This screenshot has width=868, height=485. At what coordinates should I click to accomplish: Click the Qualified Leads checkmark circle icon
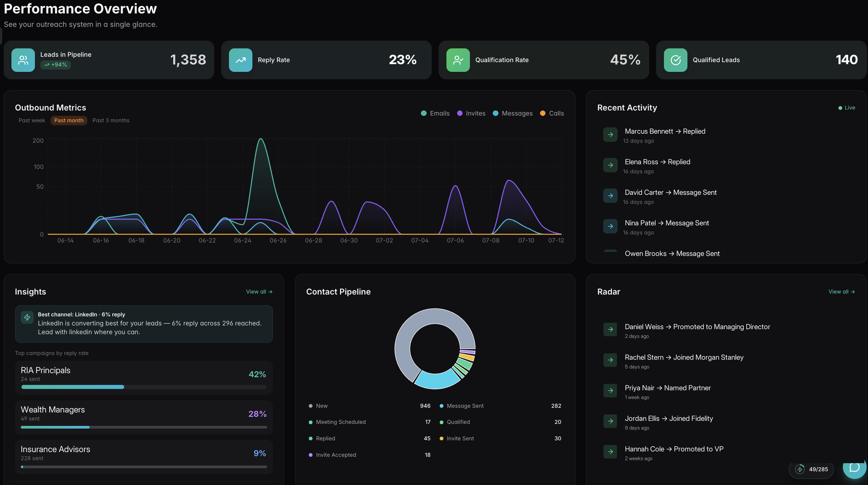coord(676,60)
